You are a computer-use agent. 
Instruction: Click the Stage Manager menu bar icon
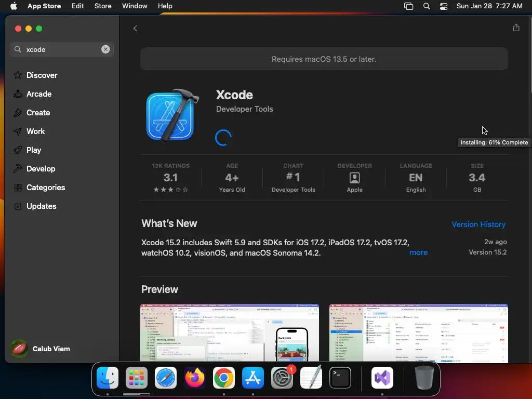click(408, 6)
